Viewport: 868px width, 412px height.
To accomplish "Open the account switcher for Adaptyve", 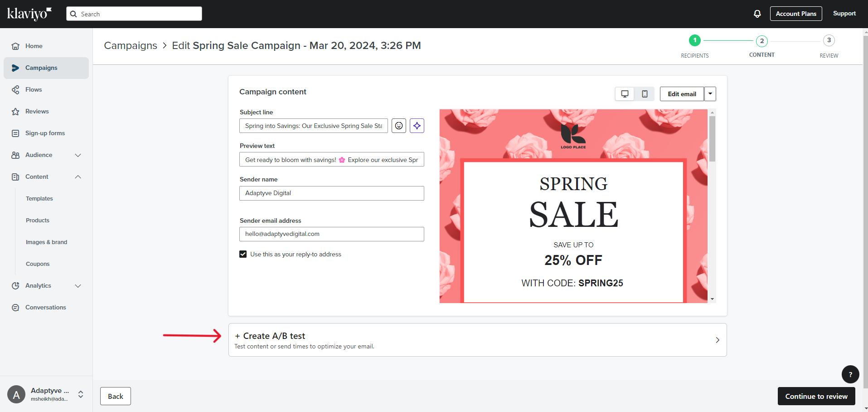I will [81, 394].
